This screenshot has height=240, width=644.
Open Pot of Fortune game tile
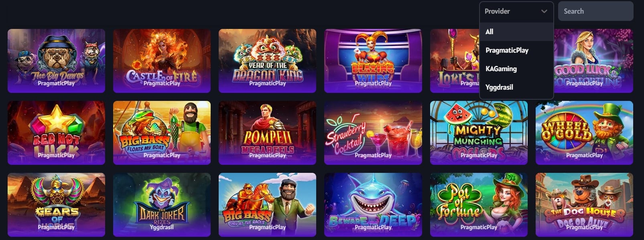click(479, 205)
